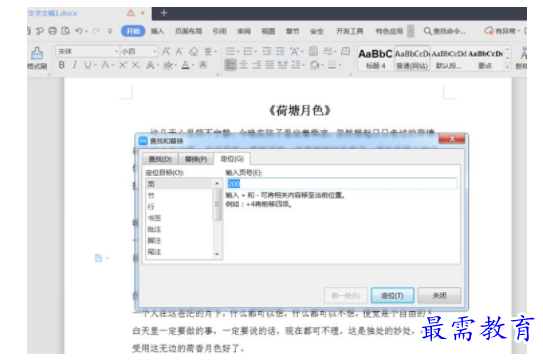Viewport: 543px width, 360px height.
Task: Select 书签 in the 定位目标 list
Action: coord(179,218)
